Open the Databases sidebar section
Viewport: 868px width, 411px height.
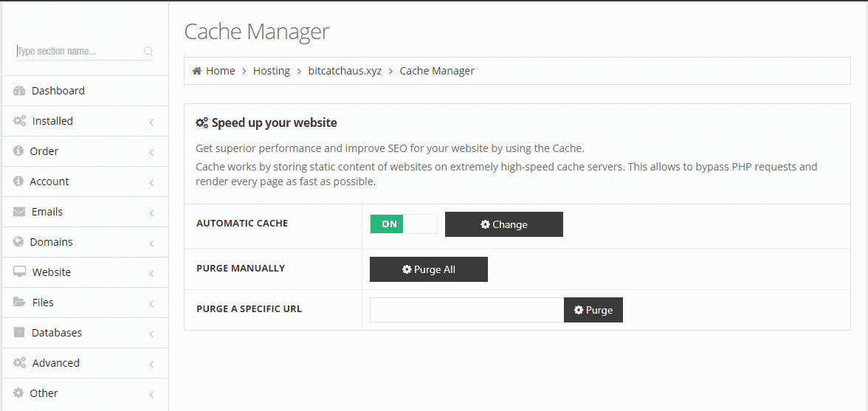click(x=86, y=333)
